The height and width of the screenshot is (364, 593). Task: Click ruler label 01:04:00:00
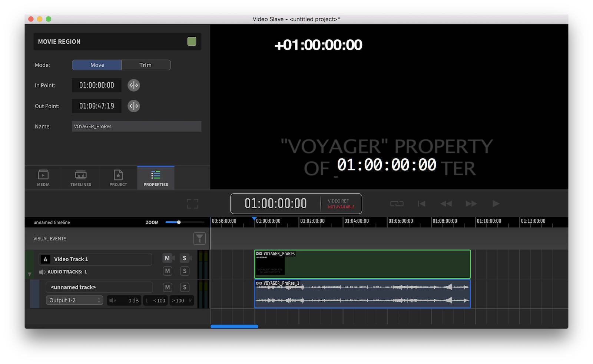click(357, 221)
